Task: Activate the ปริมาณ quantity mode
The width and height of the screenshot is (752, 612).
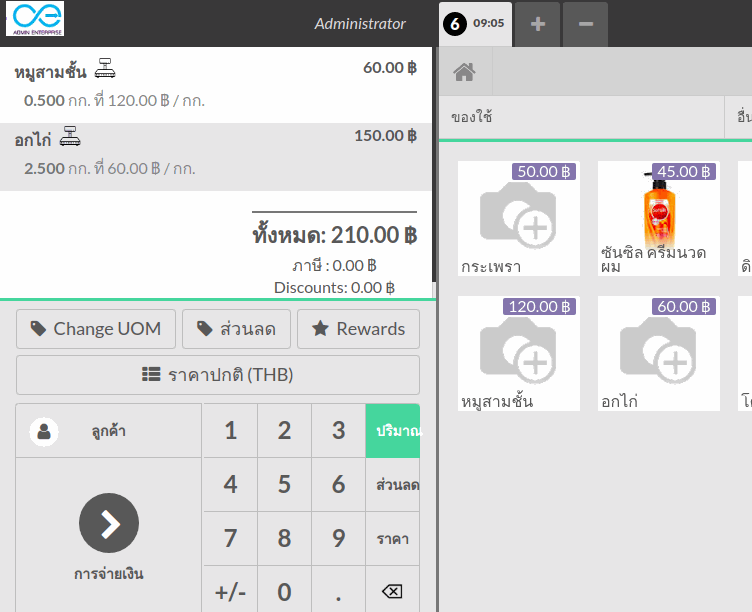Action: coord(393,431)
